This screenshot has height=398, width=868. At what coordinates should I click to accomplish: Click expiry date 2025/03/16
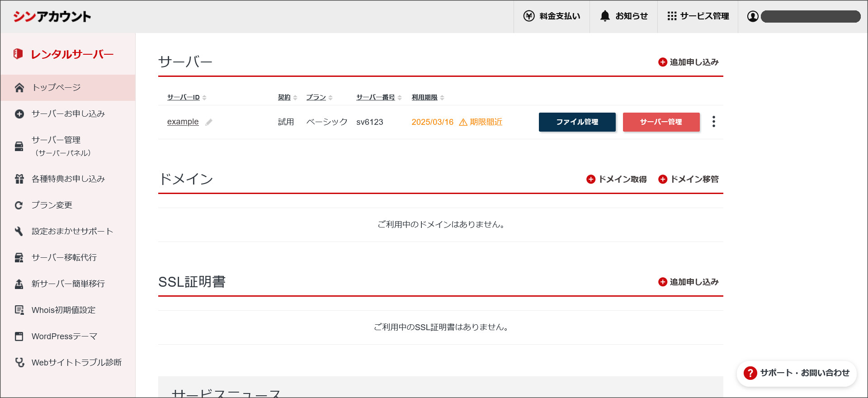432,122
